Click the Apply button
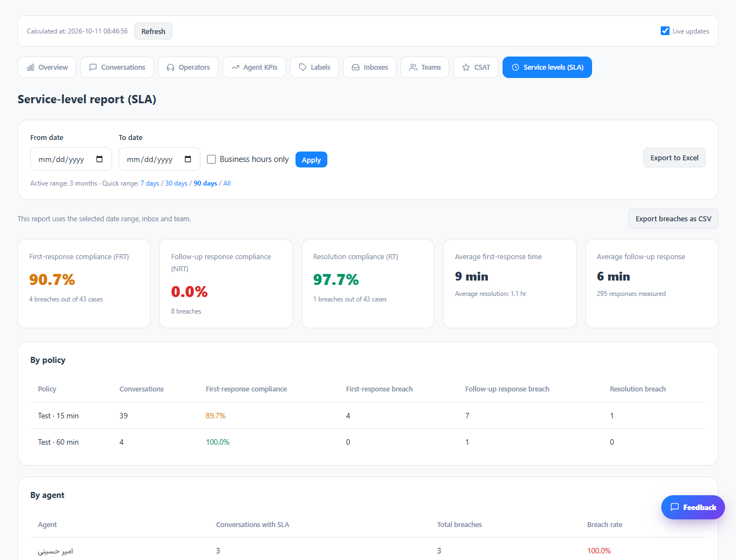736x560 pixels. pyautogui.click(x=311, y=160)
